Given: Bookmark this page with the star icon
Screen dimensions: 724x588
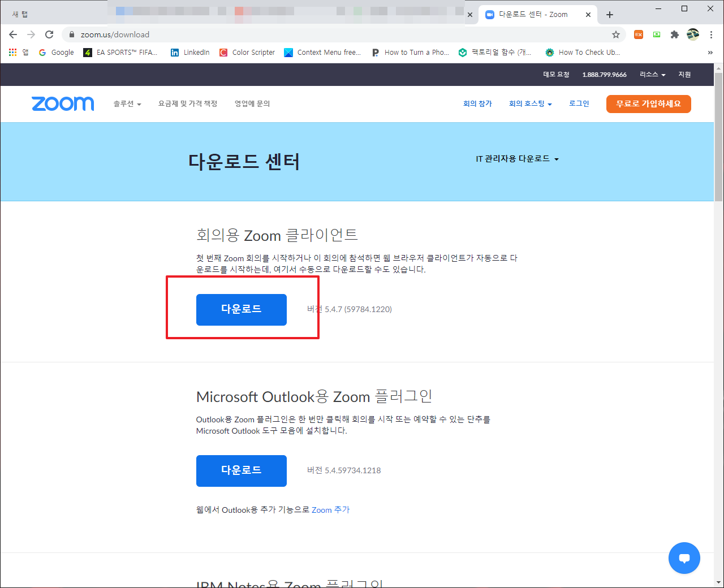Looking at the screenshot, I should [616, 34].
